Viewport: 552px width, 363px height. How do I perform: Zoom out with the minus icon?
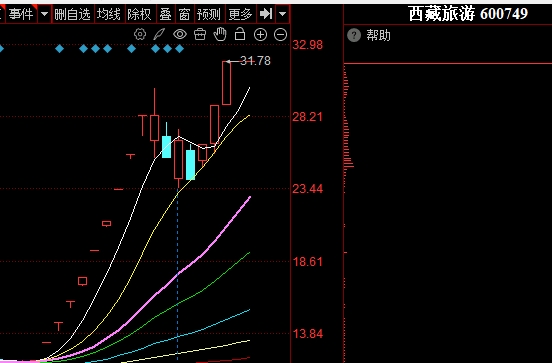coord(281,35)
